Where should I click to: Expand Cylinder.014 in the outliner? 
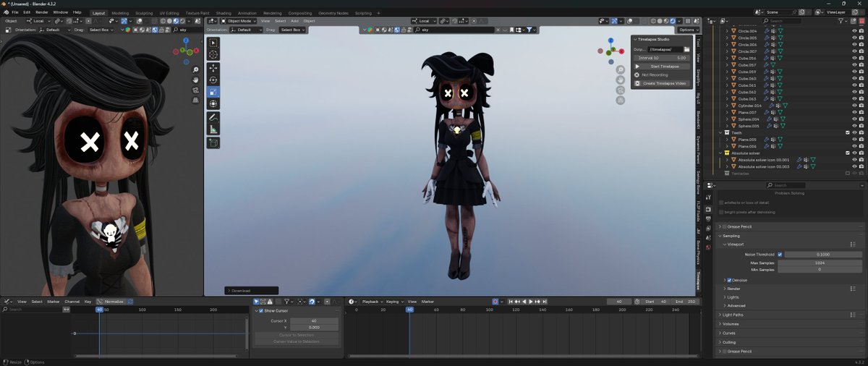pos(728,106)
